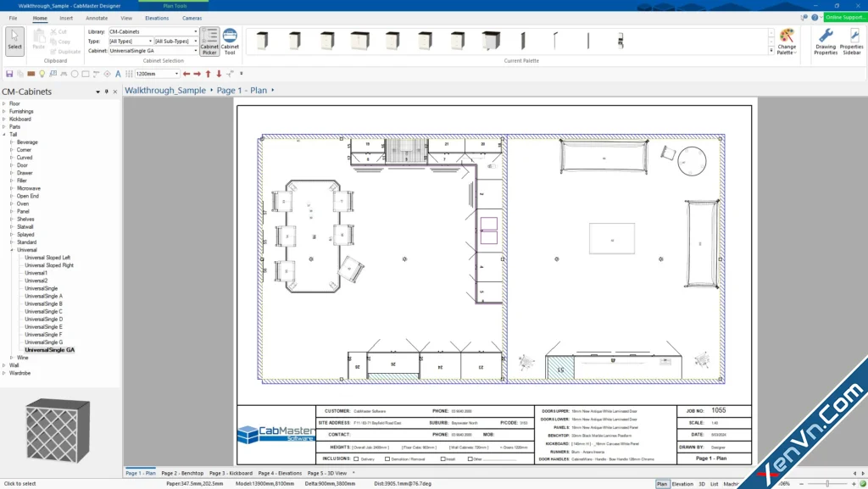
Task: Click the red down arrow
Action: pos(219,74)
